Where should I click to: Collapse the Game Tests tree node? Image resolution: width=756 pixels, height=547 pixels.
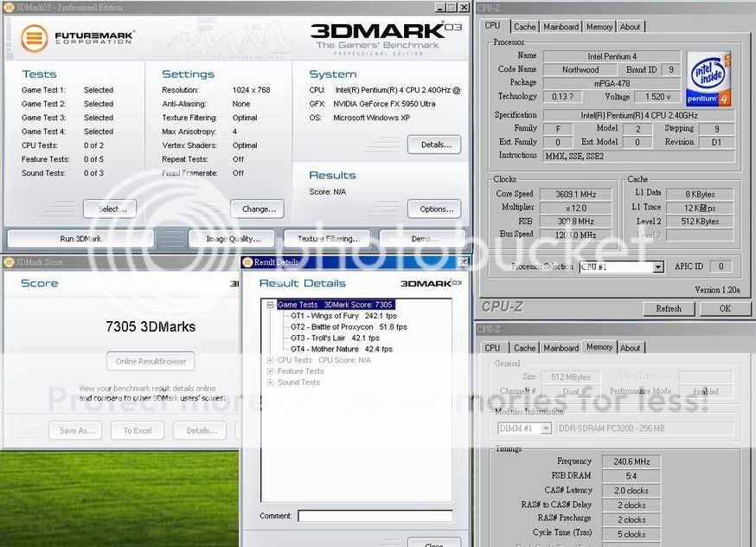(270, 306)
